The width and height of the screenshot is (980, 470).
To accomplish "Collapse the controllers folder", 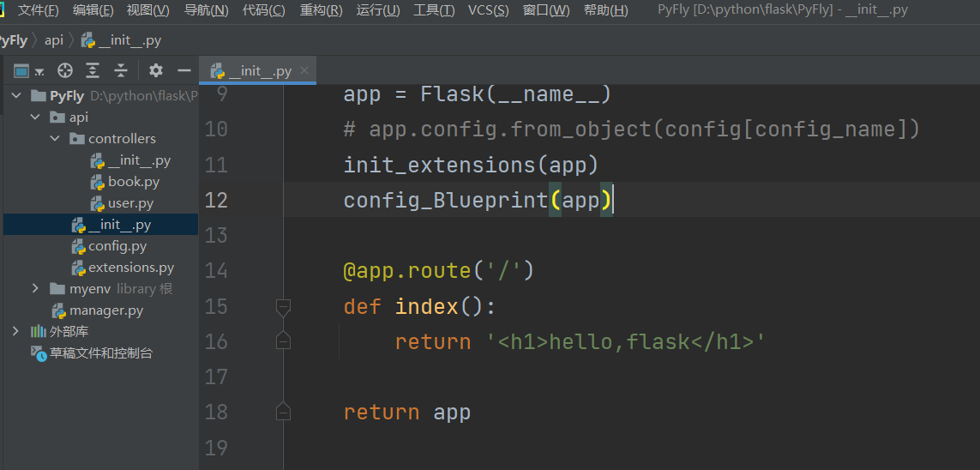I will [x=54, y=138].
